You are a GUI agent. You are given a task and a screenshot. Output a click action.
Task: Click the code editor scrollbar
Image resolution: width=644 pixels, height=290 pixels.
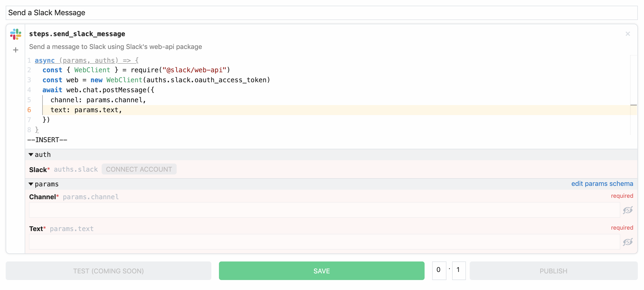tap(634, 105)
